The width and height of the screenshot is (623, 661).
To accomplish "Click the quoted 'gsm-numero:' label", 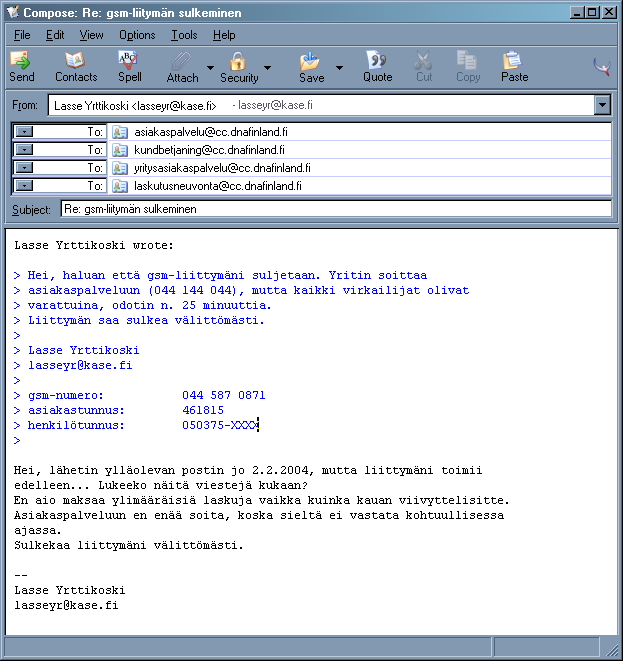I will click(65, 395).
